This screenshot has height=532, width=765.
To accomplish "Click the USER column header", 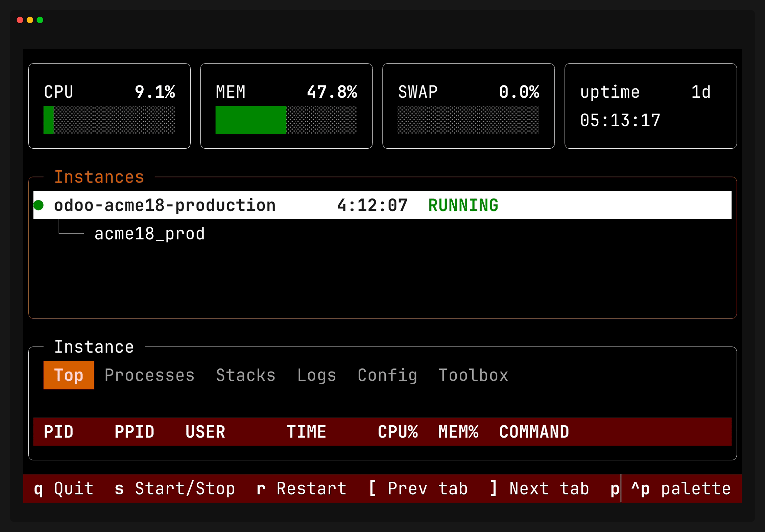I will tap(205, 432).
